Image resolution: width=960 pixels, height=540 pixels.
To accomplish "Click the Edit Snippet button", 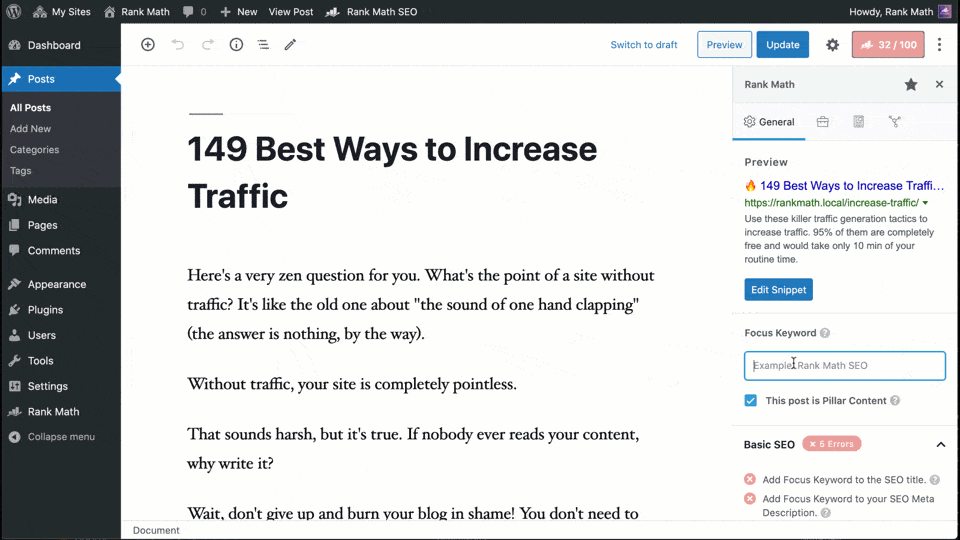I will tap(779, 290).
